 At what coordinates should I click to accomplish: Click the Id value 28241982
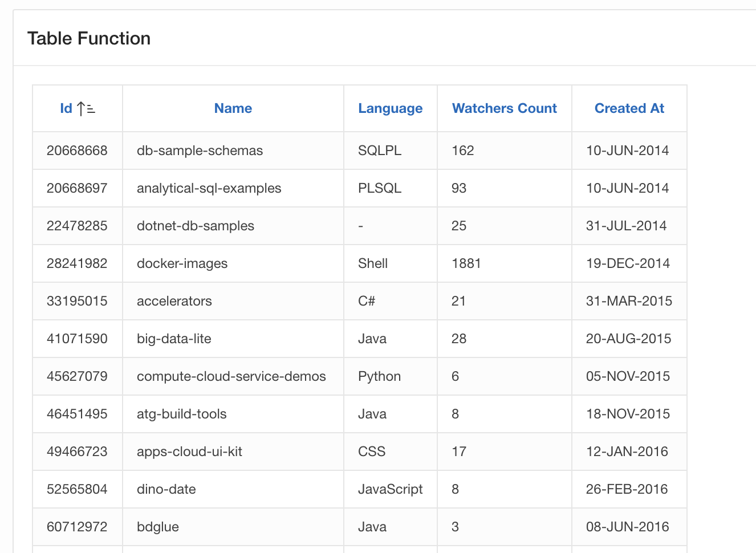(x=77, y=263)
